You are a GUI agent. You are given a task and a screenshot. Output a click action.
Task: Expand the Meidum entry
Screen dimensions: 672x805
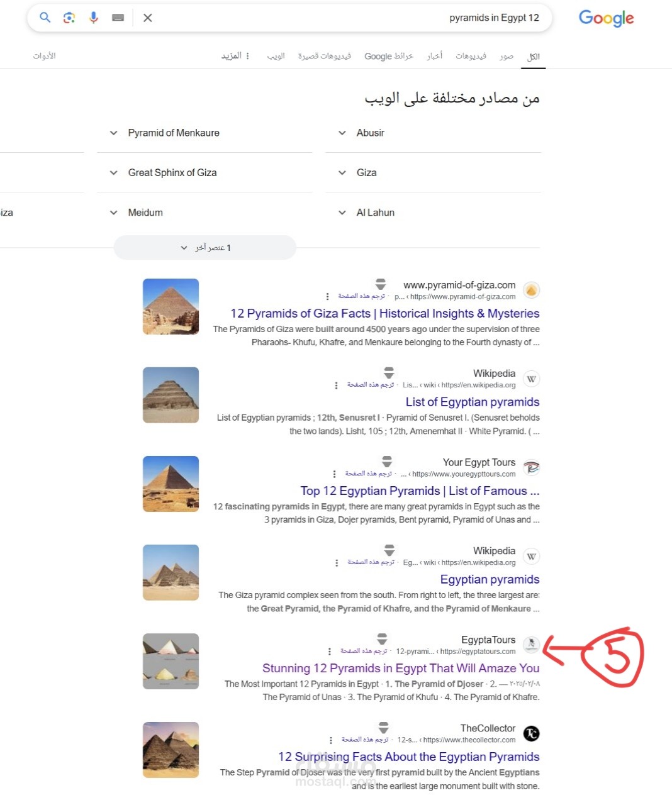pos(204,213)
